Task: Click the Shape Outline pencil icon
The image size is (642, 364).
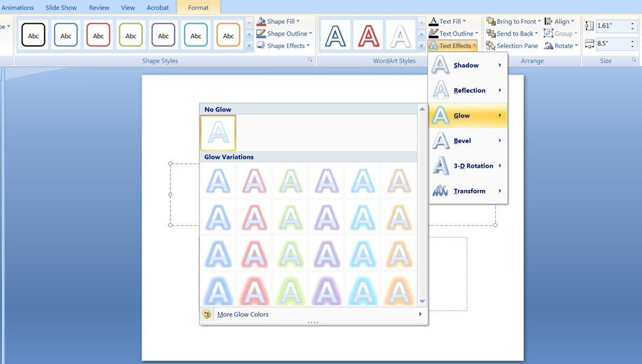Action: (x=261, y=34)
